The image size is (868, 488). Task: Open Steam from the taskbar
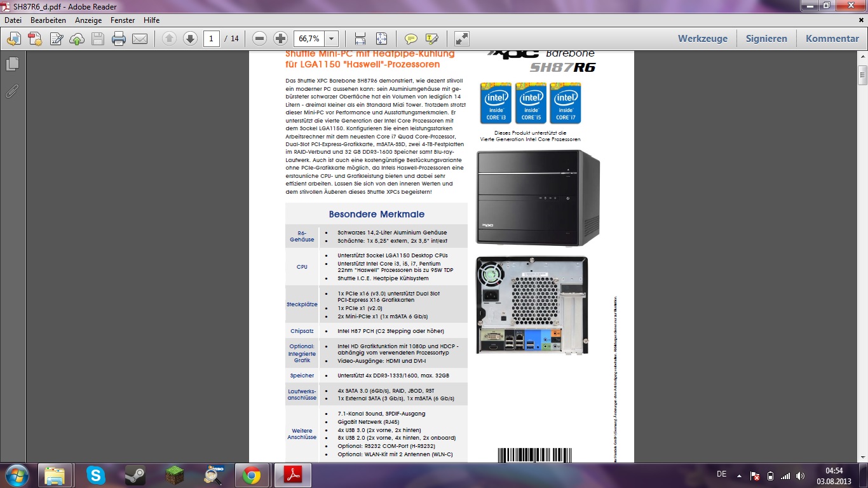click(x=135, y=475)
